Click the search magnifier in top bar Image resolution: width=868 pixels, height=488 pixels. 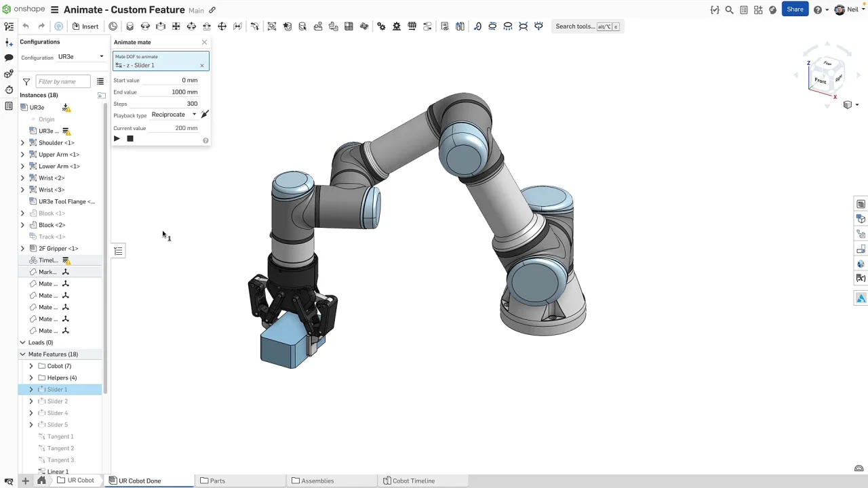[x=729, y=9]
